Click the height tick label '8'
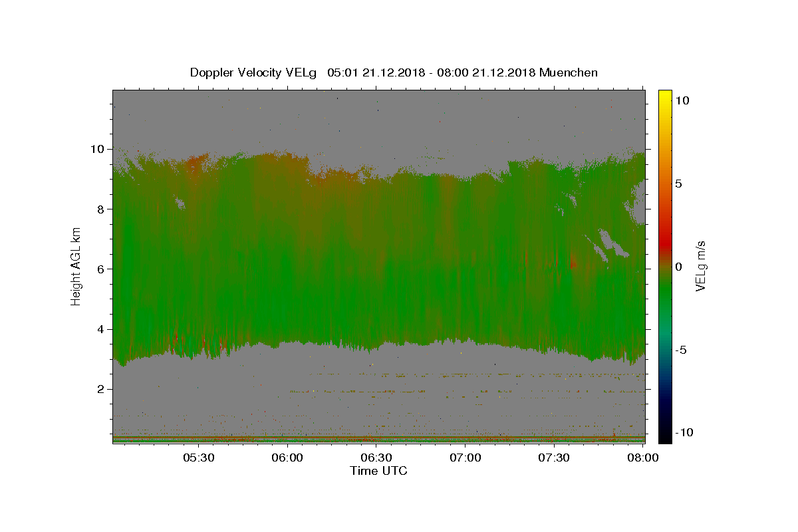 pyautogui.click(x=100, y=209)
